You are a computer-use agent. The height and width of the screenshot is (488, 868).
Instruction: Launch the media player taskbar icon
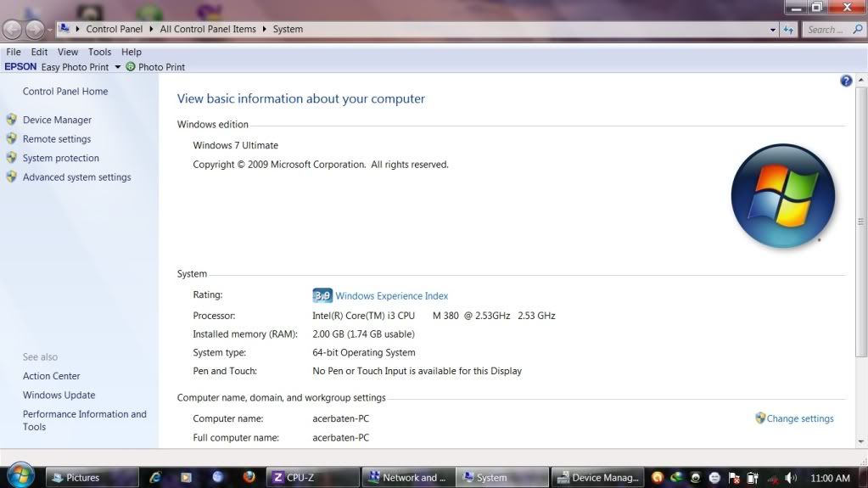186,478
